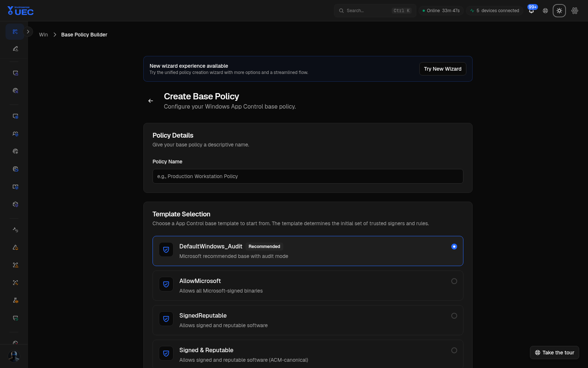Select the AllowMicrosoft radio button
Screen dimensions: 588x368
[454, 281]
